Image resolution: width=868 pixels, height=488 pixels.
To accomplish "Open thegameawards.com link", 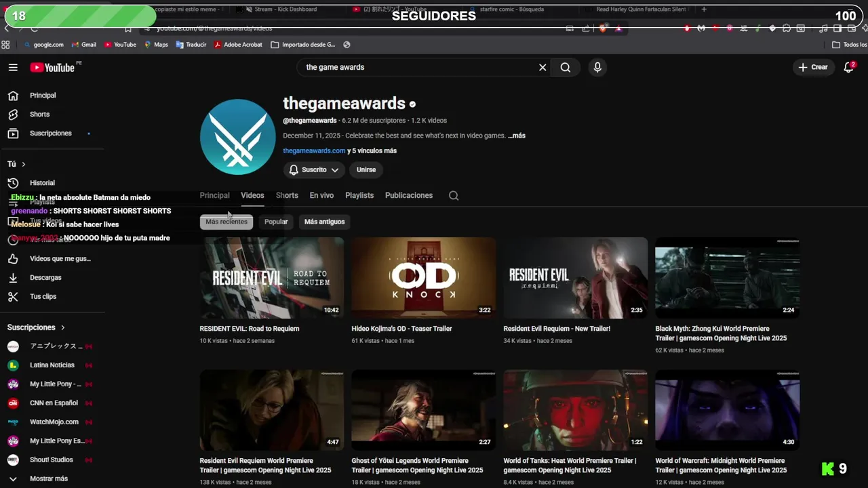I will click(314, 151).
